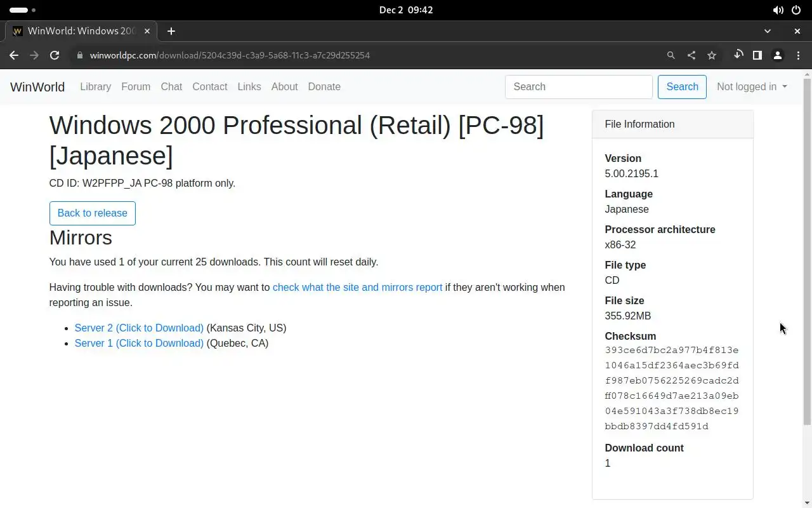Download from Server 2 (Kansas City)
812x508 pixels.
tap(139, 328)
